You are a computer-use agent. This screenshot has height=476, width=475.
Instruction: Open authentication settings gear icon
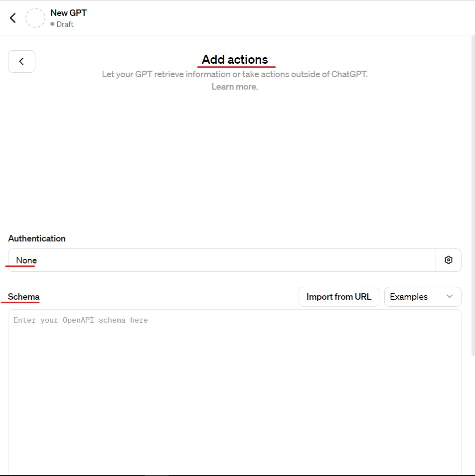pyautogui.click(x=448, y=260)
